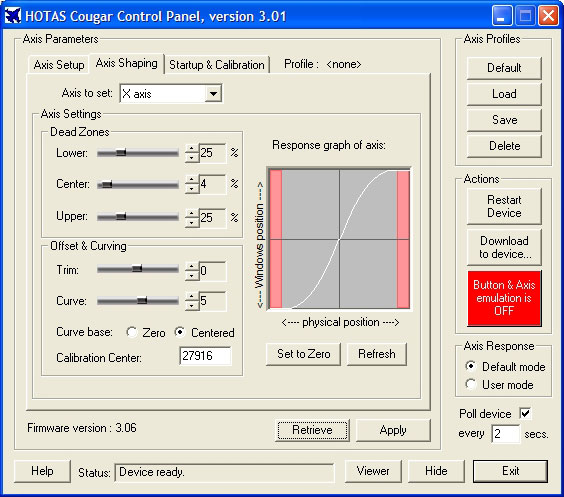Click the Center dead zone value field

(x=212, y=184)
